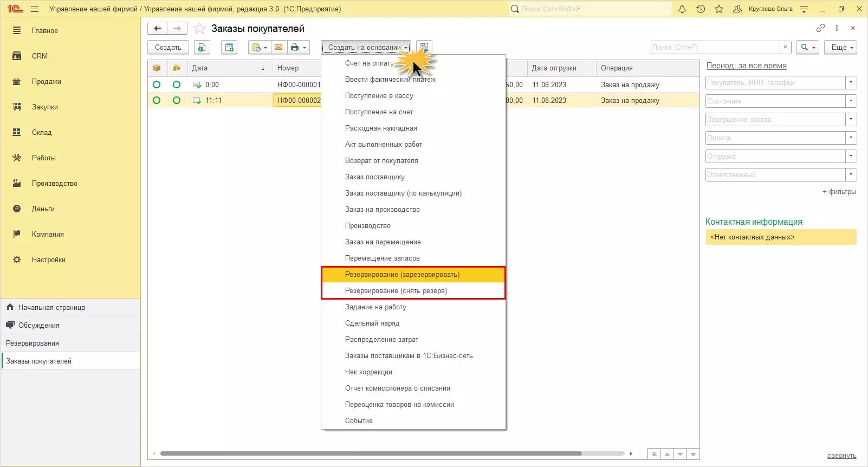Copy link to this form icon

click(820, 28)
